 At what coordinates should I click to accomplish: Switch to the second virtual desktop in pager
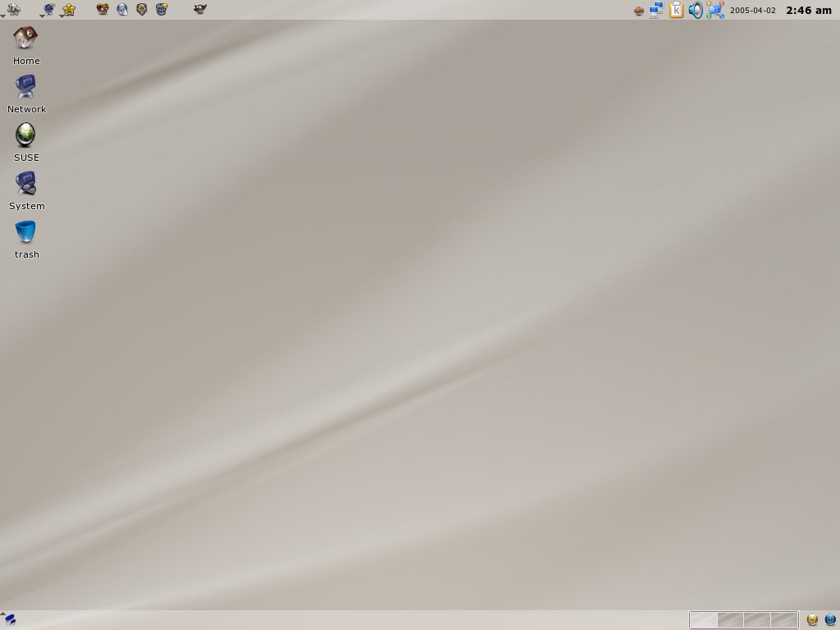730,620
